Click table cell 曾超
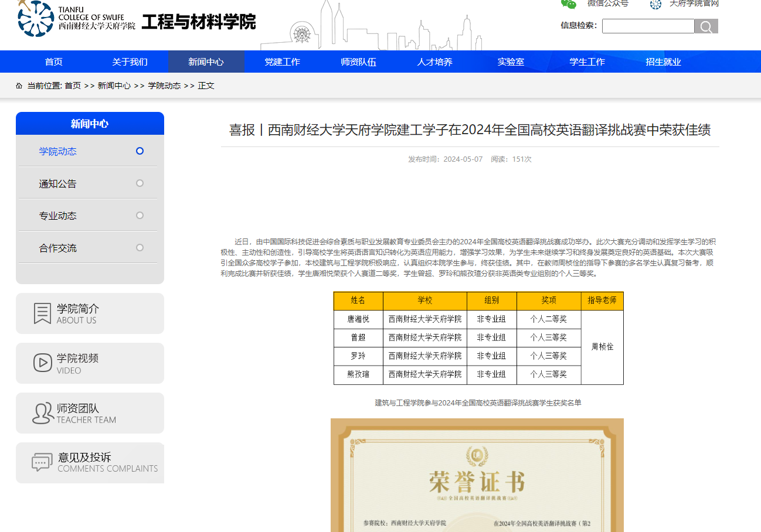Viewport: 761px width, 532px height. (x=358, y=337)
